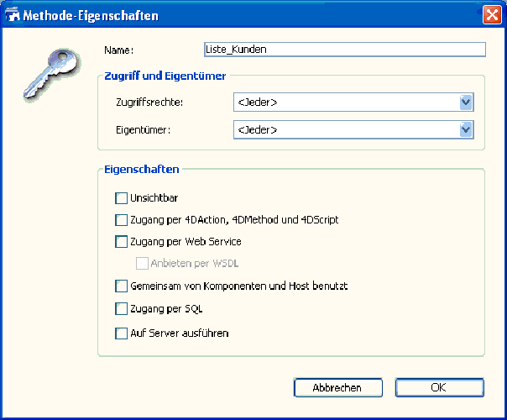The width and height of the screenshot is (507, 420).
Task: Open the Zugriffsrechte dropdown
Action: coord(467,102)
